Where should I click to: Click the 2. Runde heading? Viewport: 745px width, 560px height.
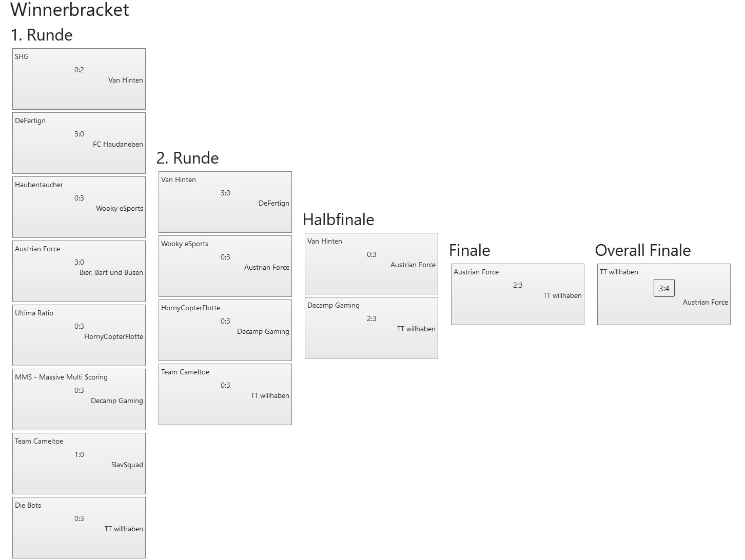[x=188, y=158]
